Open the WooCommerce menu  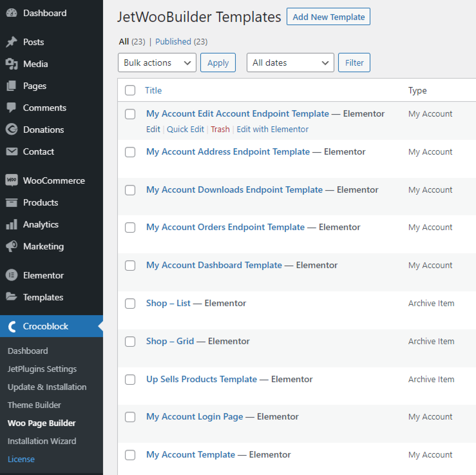54,180
